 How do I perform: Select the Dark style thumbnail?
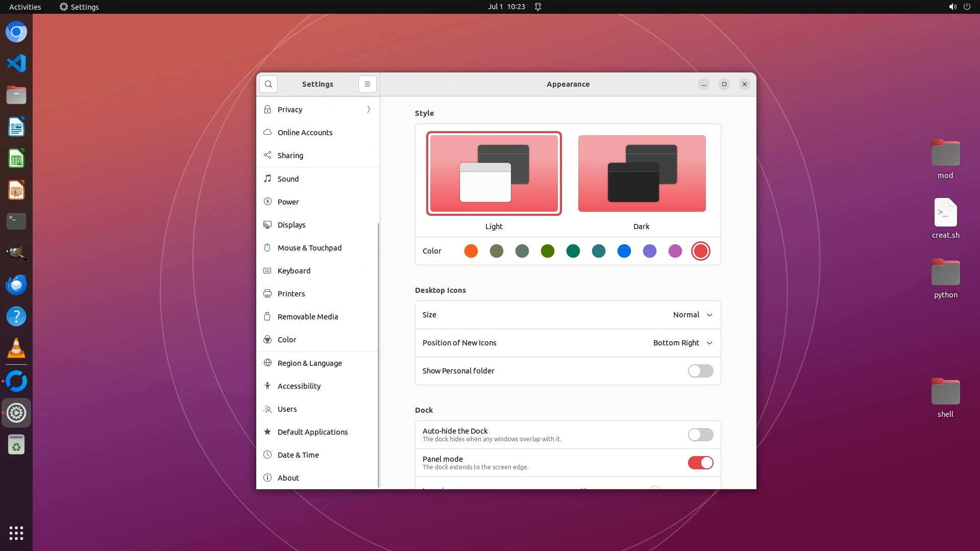642,173
